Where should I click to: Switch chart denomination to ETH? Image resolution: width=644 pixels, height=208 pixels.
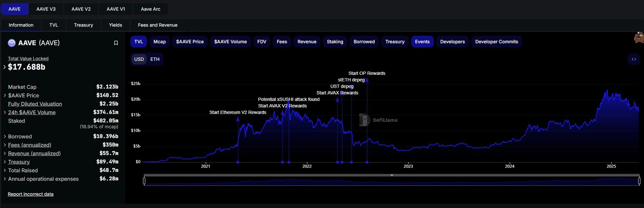pos(155,59)
